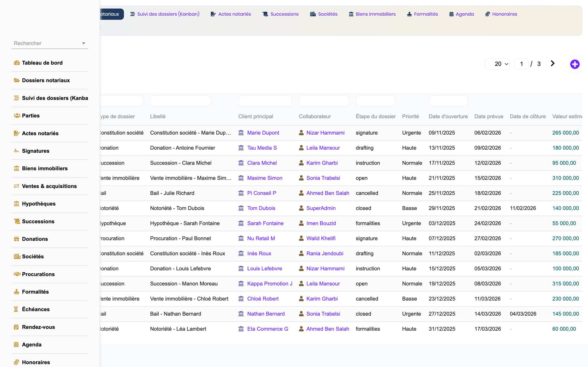Click the cell Succession - Clara Michel

click(x=181, y=163)
